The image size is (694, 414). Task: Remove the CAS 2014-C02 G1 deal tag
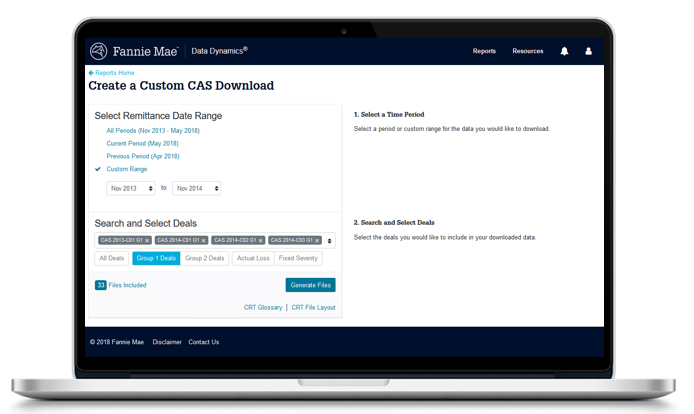260,240
